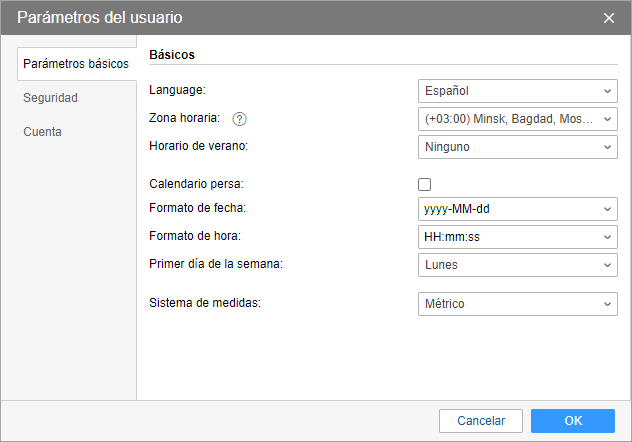
Task: Open the Cuenta tab
Action: click(x=43, y=131)
